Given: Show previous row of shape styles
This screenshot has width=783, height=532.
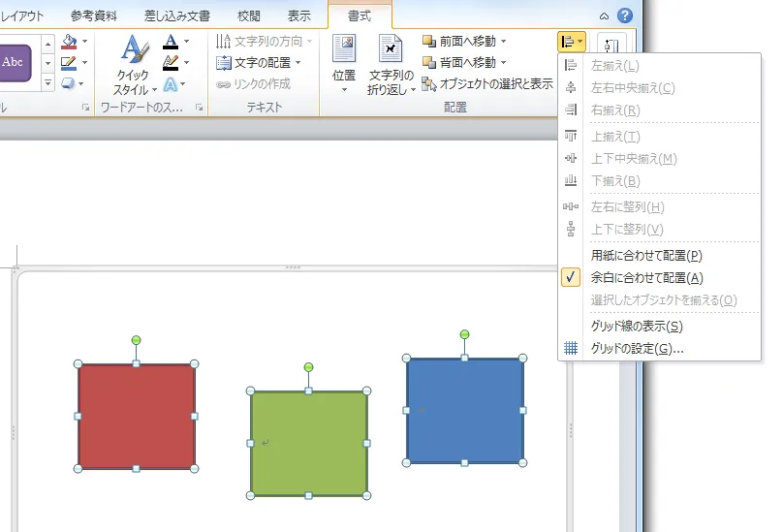Looking at the screenshot, I should (x=47, y=45).
